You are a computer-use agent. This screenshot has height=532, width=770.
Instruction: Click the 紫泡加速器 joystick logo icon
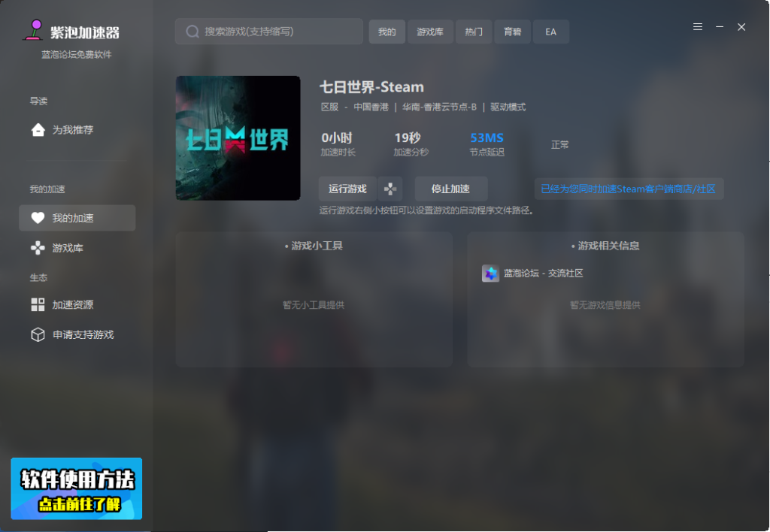[34, 30]
